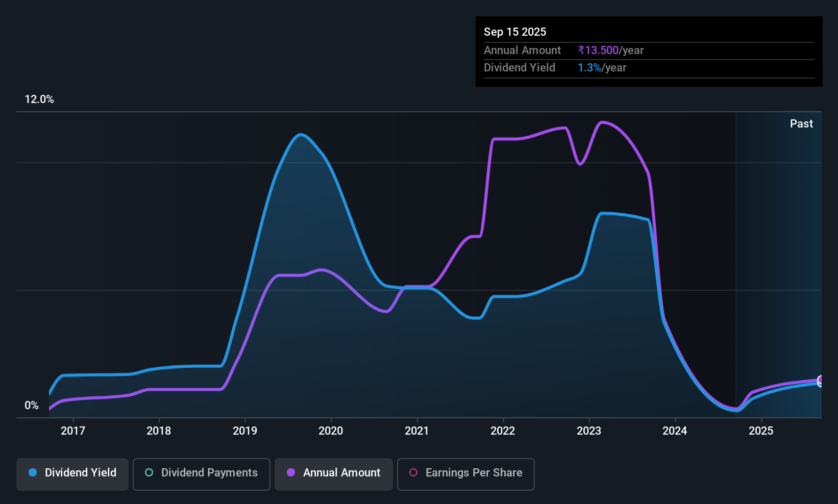
Task: Click the Past region label
Action: tap(801, 124)
